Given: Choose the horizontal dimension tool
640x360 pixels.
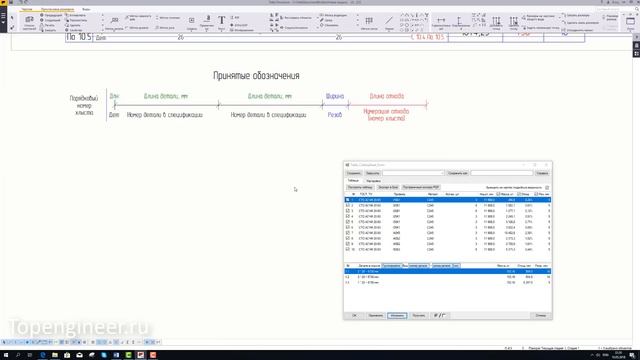Looking at the screenshot, I should click(x=441, y=20).
